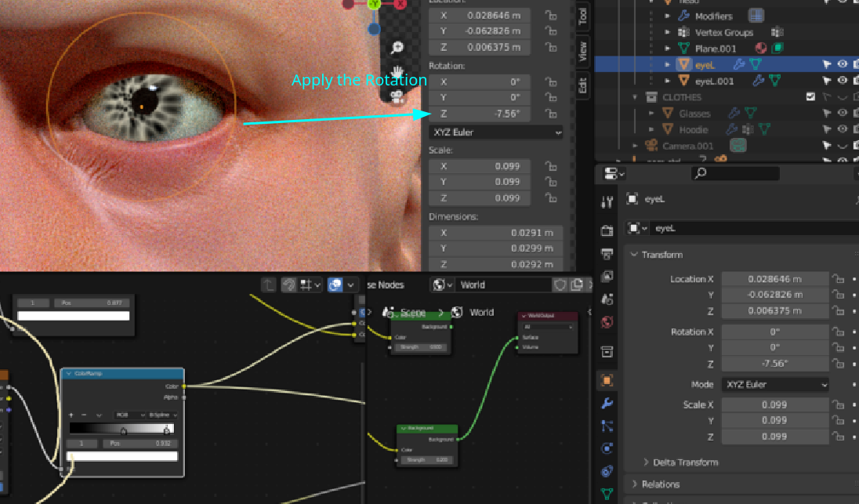Click the mesh data icon on eyeL.001 row
The height and width of the screenshot is (504, 859).
pos(774,81)
